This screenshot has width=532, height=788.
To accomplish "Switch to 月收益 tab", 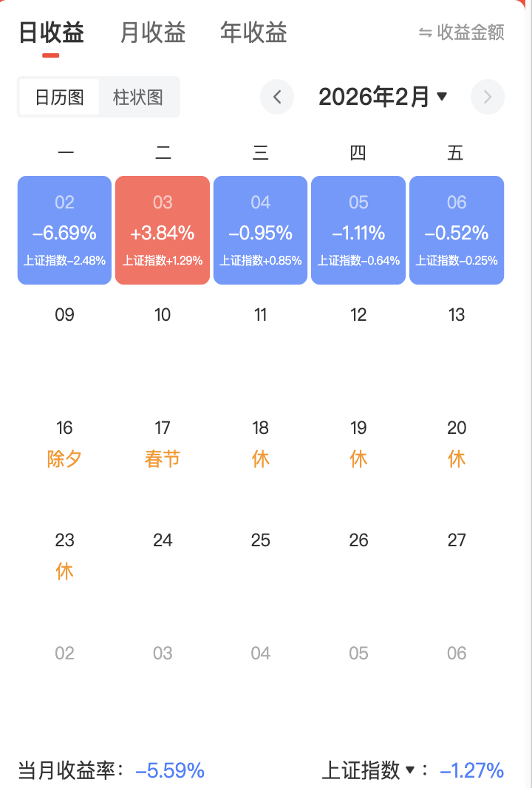I will click(x=152, y=33).
